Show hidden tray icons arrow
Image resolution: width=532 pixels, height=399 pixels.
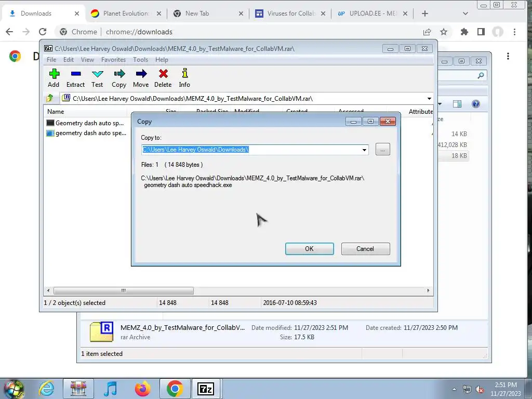454,389
